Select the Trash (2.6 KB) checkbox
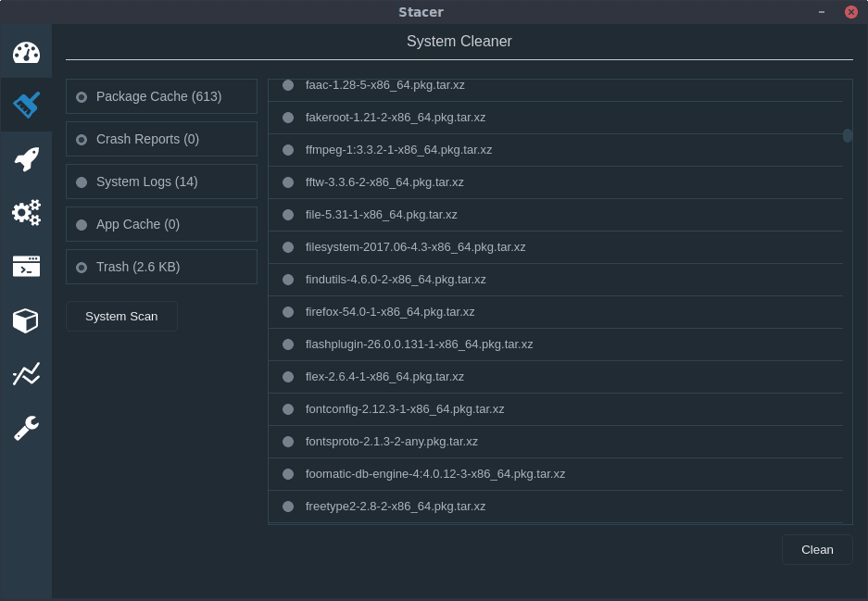Screen dimensions: 868x601 [82, 267]
